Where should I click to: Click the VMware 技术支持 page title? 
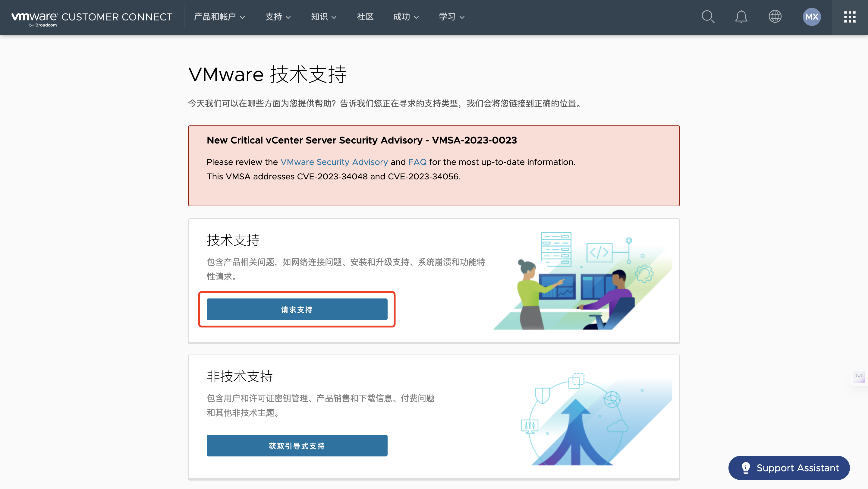[x=268, y=74]
